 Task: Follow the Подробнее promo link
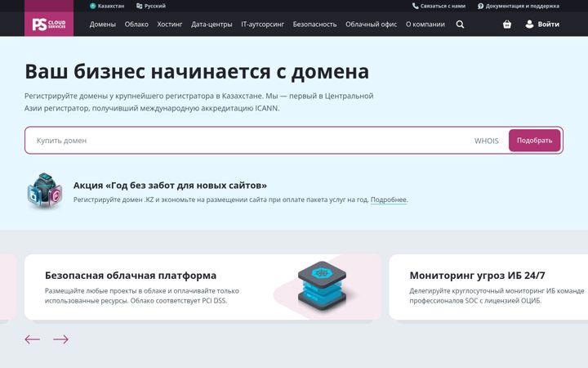pos(389,200)
